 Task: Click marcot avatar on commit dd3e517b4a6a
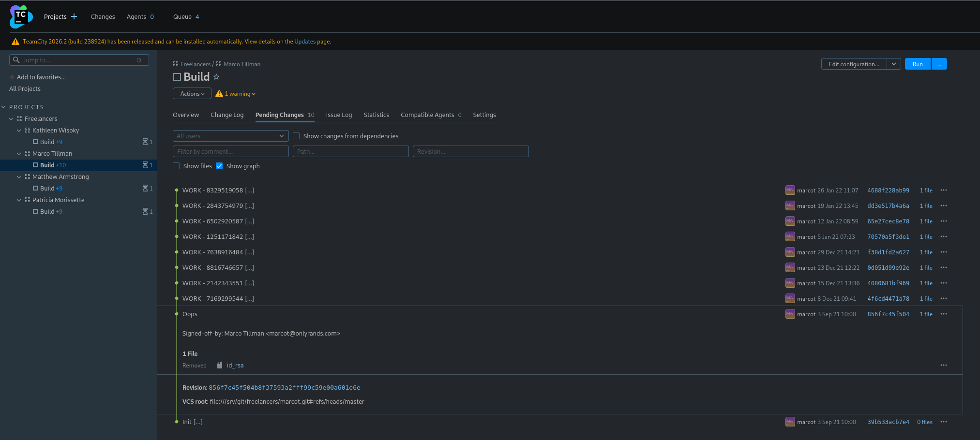(790, 205)
